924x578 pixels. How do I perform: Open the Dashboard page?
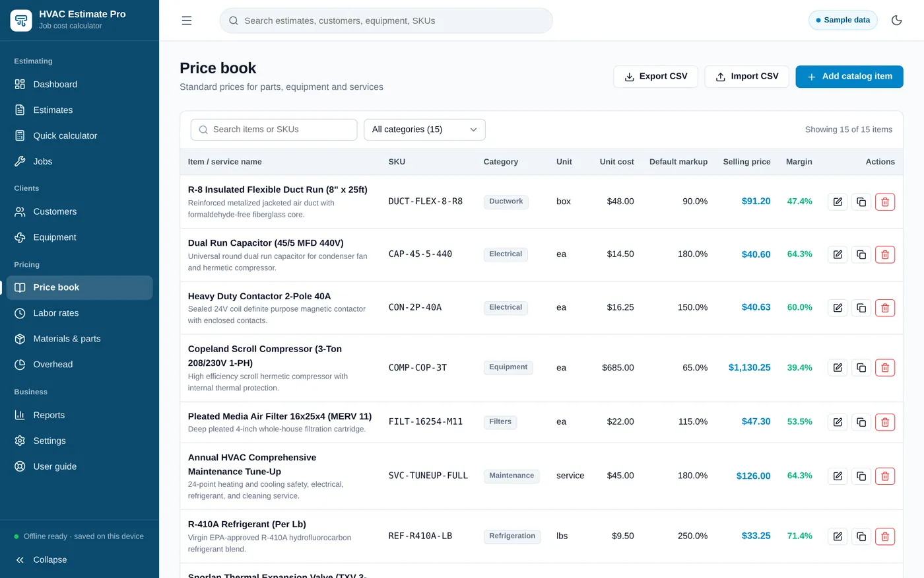pyautogui.click(x=79, y=85)
